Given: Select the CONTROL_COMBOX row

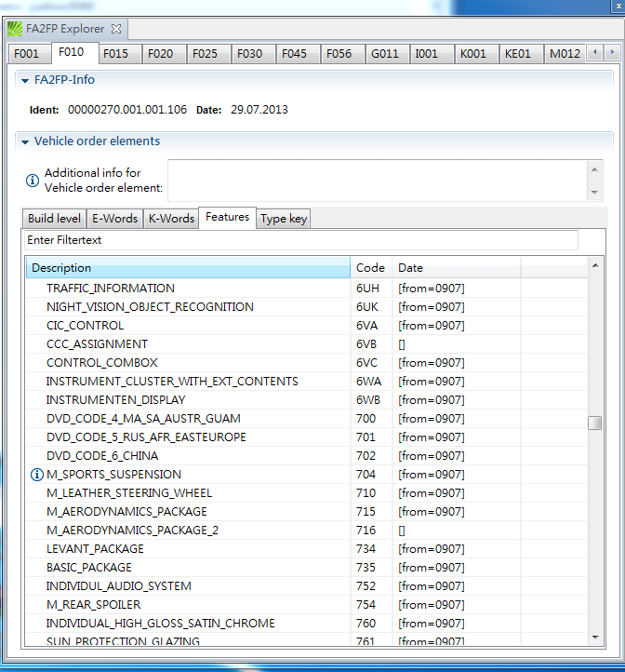Looking at the screenshot, I should [x=306, y=363].
